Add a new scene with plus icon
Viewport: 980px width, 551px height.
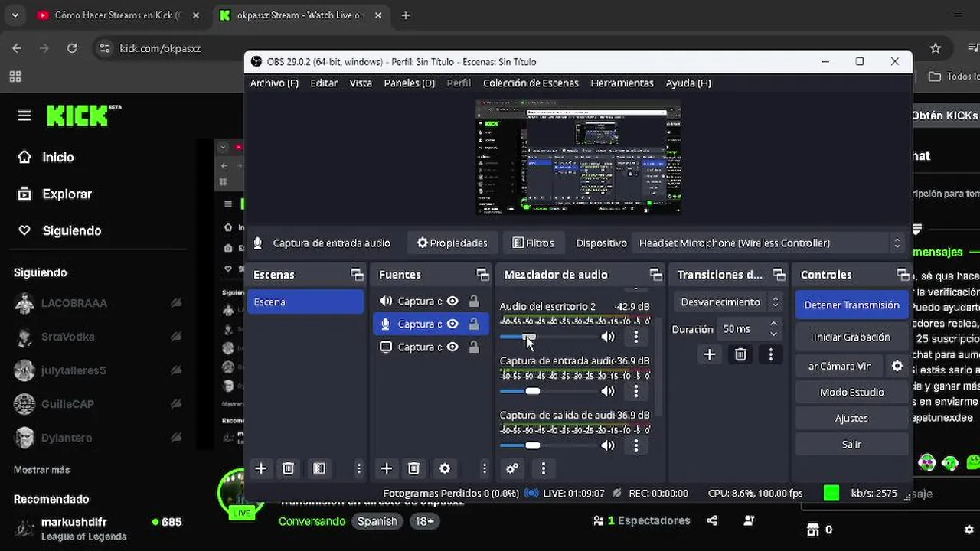(x=261, y=468)
